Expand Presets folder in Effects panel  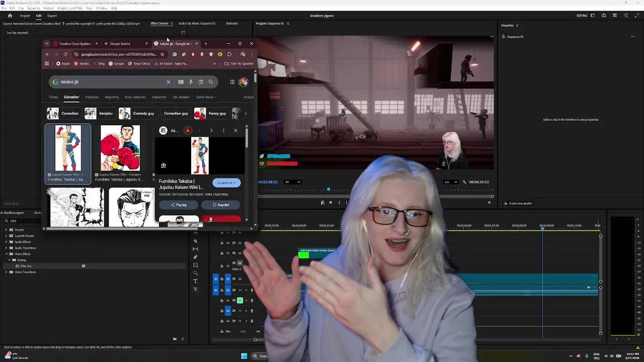tap(6, 230)
